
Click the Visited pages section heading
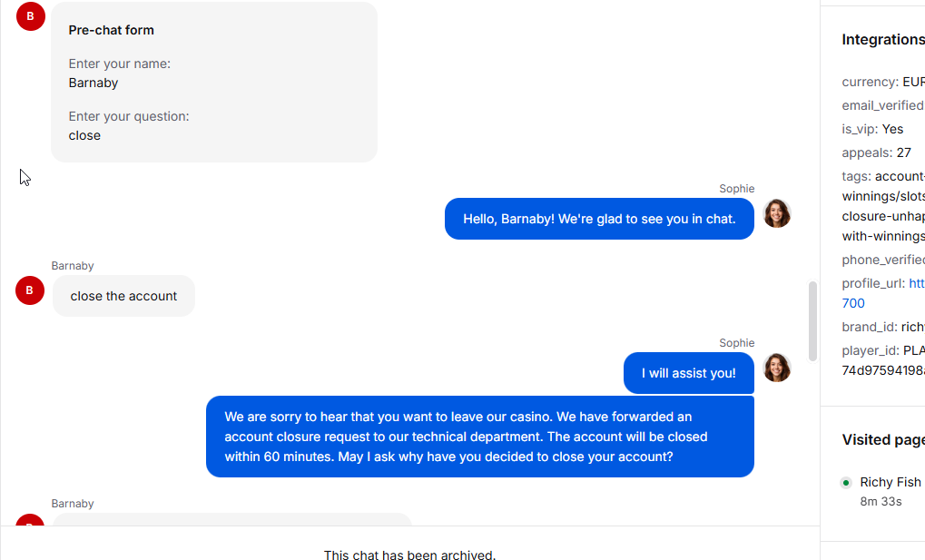coord(883,439)
